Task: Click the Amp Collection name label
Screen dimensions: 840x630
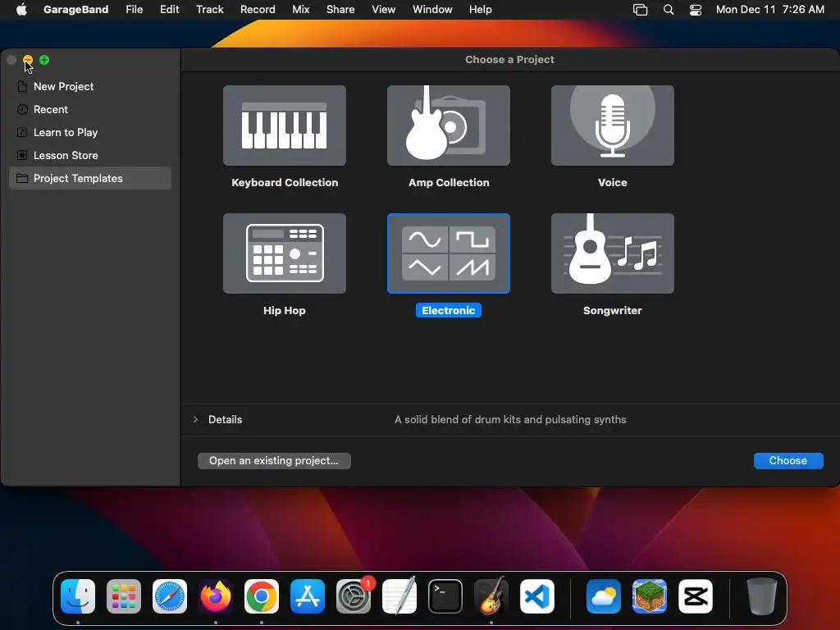Action: pyautogui.click(x=449, y=182)
